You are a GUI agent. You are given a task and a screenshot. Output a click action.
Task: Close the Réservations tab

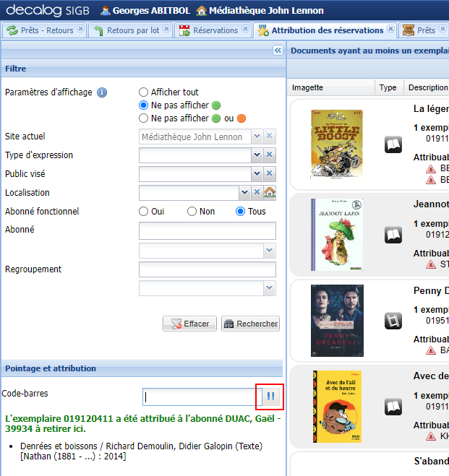[245, 29]
